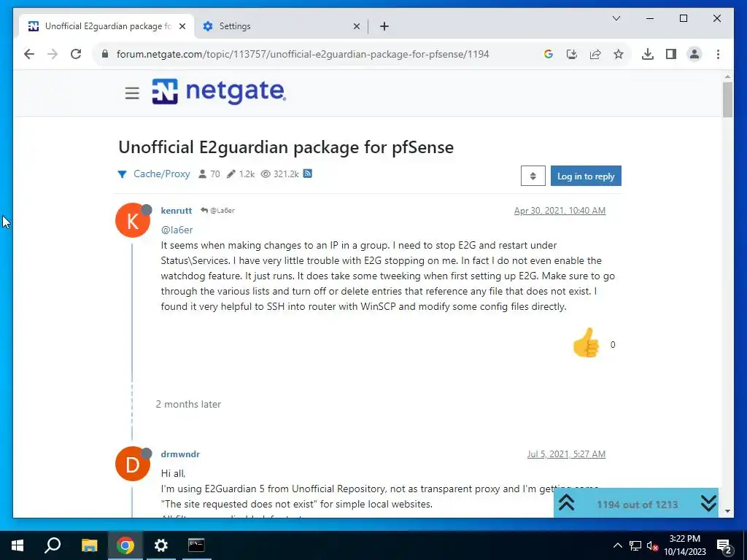Image resolution: width=747 pixels, height=560 pixels.
Task: Click drmwndr's D avatar
Action: [x=133, y=464]
